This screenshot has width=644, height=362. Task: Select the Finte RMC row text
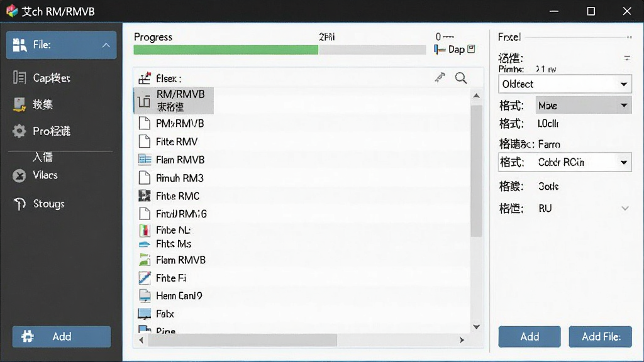point(177,196)
